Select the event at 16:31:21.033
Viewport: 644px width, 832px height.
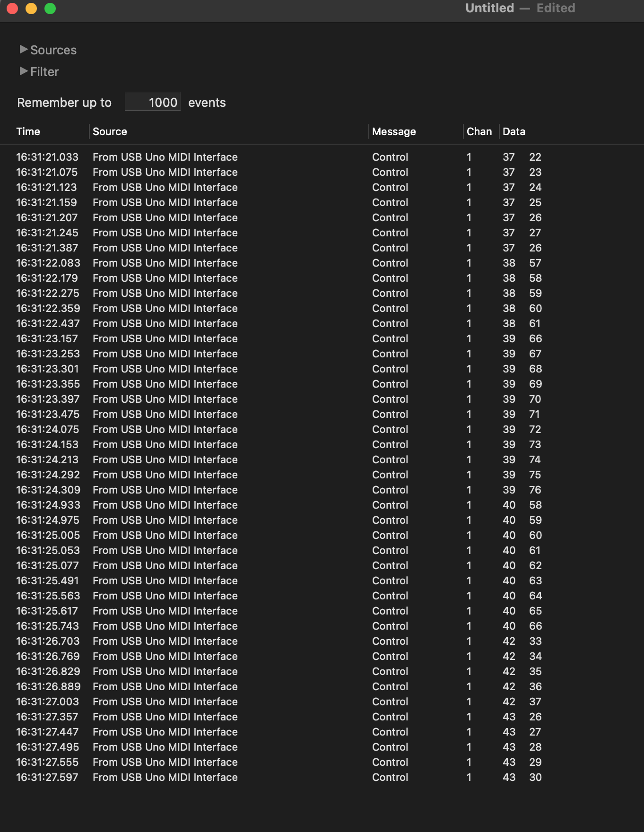click(x=47, y=157)
